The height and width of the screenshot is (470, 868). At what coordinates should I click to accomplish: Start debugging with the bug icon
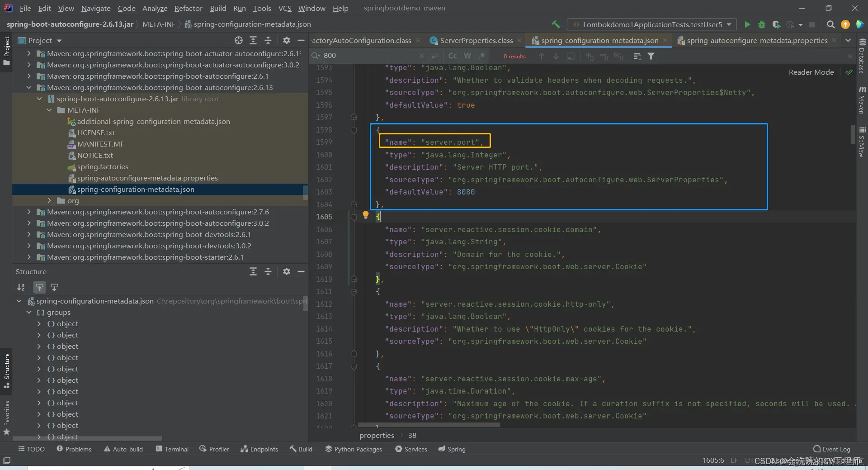(762, 24)
